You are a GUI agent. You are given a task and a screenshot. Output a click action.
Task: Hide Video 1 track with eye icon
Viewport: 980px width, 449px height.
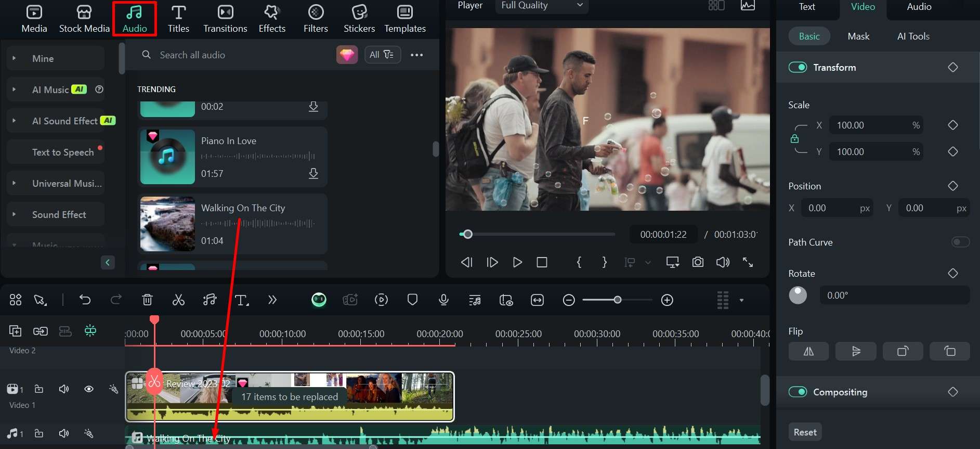point(89,389)
